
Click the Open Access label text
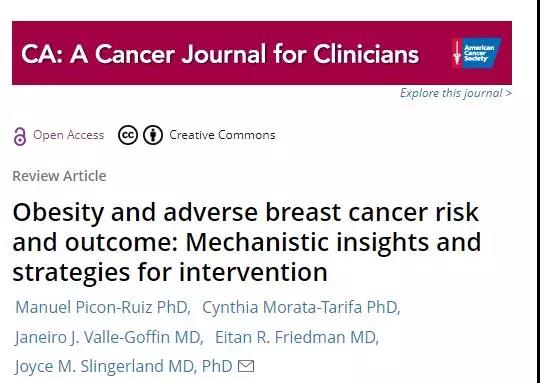(68, 135)
